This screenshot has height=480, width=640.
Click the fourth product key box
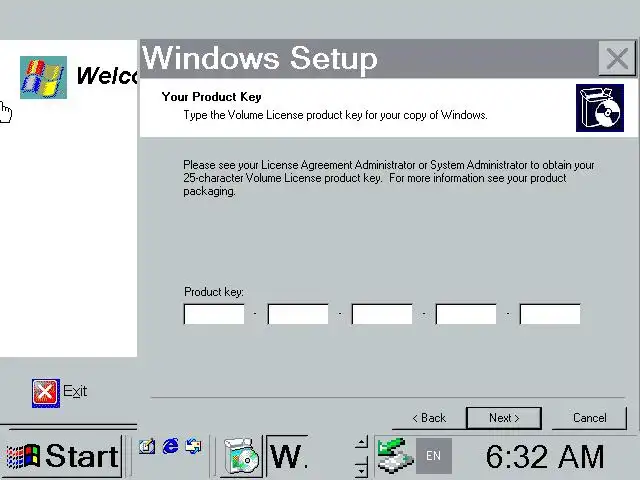click(466, 314)
